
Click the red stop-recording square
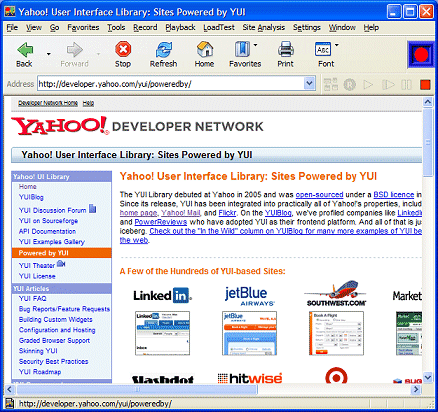(425, 85)
